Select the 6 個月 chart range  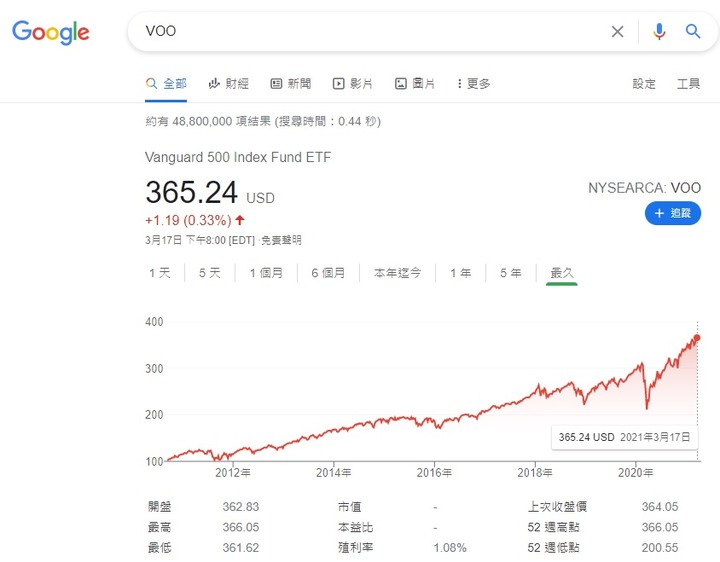point(328,273)
